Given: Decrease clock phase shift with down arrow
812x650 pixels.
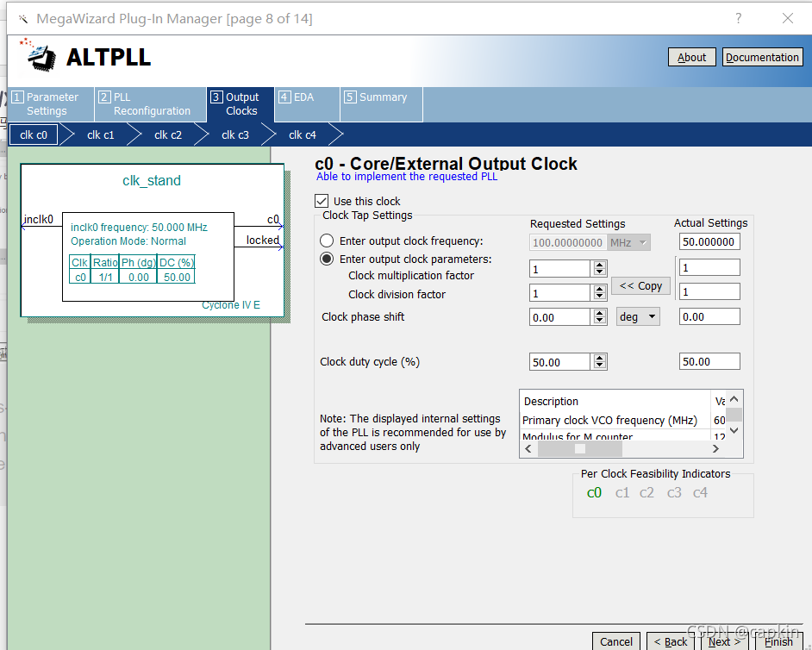Looking at the screenshot, I should (600, 321).
